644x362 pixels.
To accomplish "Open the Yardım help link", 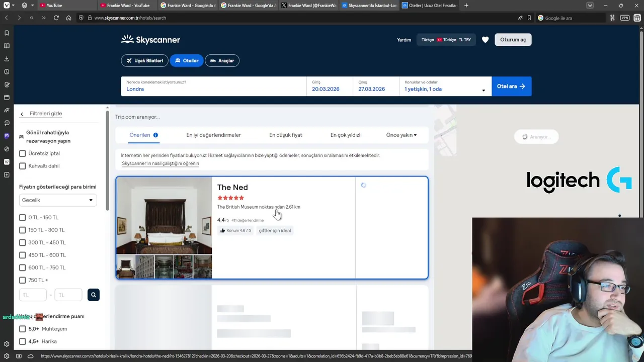I will 404,40.
